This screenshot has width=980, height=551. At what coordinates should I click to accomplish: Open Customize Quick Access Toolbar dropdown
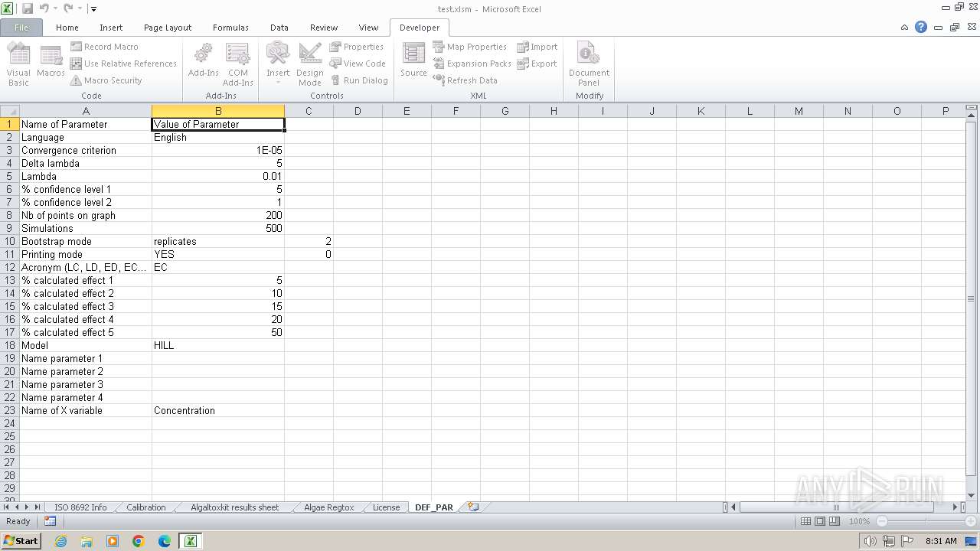click(x=93, y=9)
